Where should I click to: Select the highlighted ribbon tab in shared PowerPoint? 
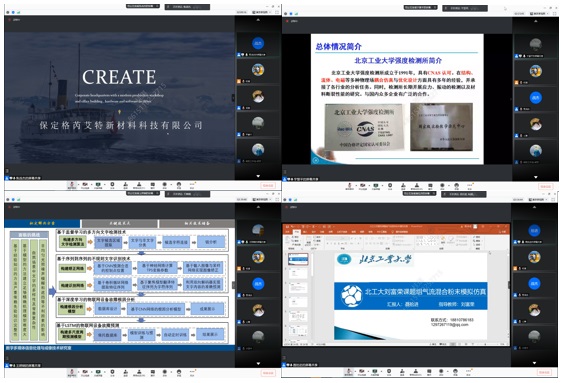pyautogui.click(x=296, y=232)
